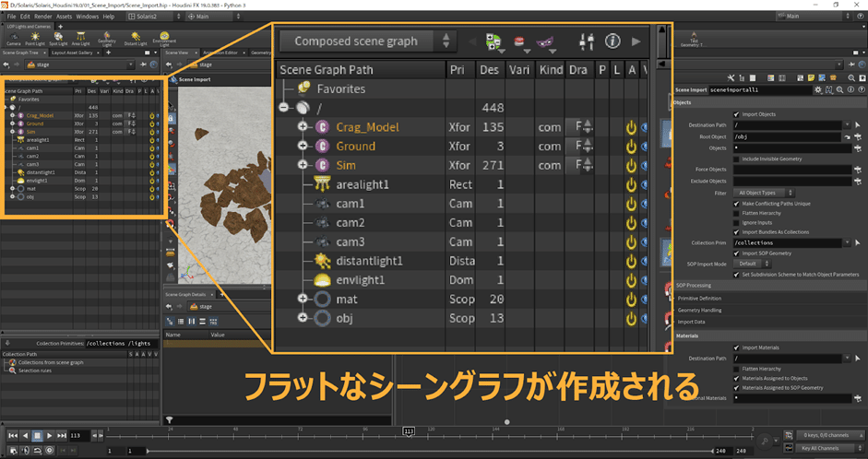Toggle the playbar audio icon
Image resolution: width=868 pixels, height=459 pixels.
pos(25,450)
